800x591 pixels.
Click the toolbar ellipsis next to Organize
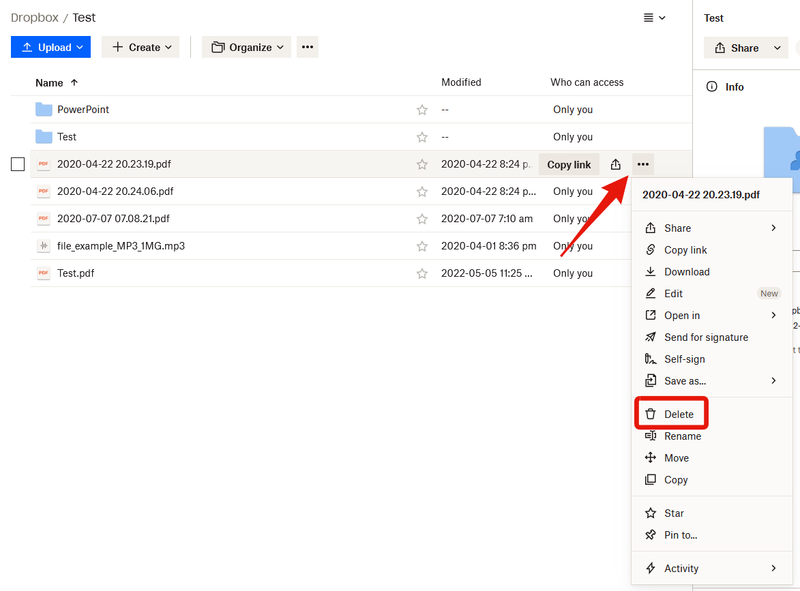pyautogui.click(x=307, y=47)
